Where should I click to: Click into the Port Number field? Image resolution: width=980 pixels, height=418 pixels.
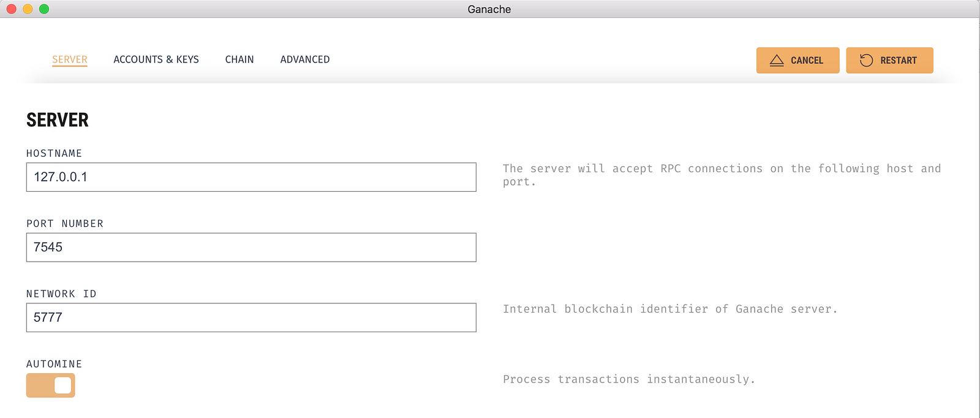[251, 248]
